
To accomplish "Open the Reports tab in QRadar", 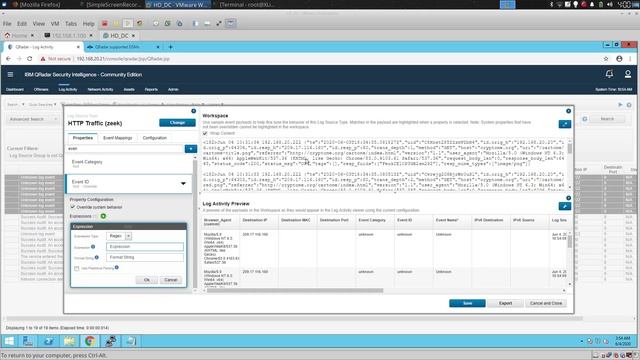I will pos(151,89).
